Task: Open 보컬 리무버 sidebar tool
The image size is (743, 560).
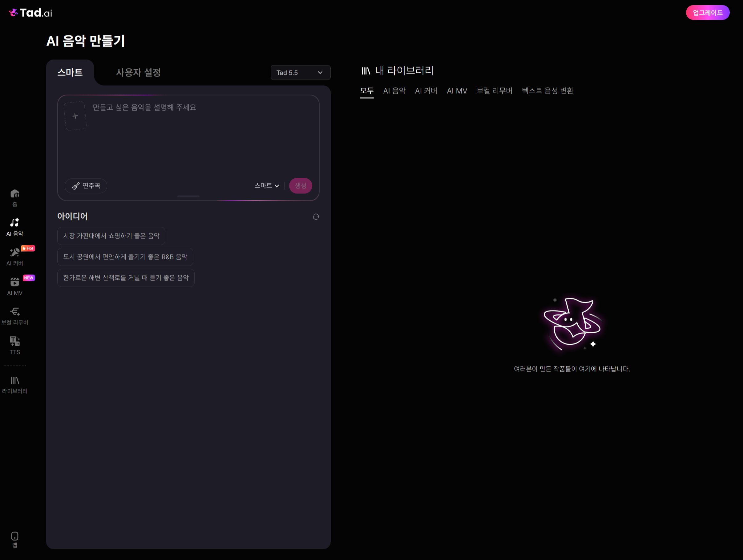Action: [15, 316]
